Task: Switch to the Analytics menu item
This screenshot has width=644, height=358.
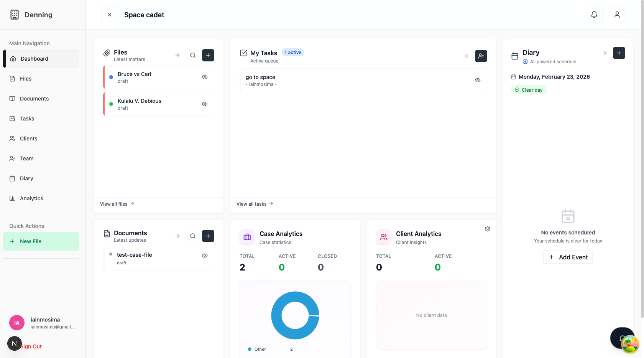Action: pyautogui.click(x=31, y=198)
